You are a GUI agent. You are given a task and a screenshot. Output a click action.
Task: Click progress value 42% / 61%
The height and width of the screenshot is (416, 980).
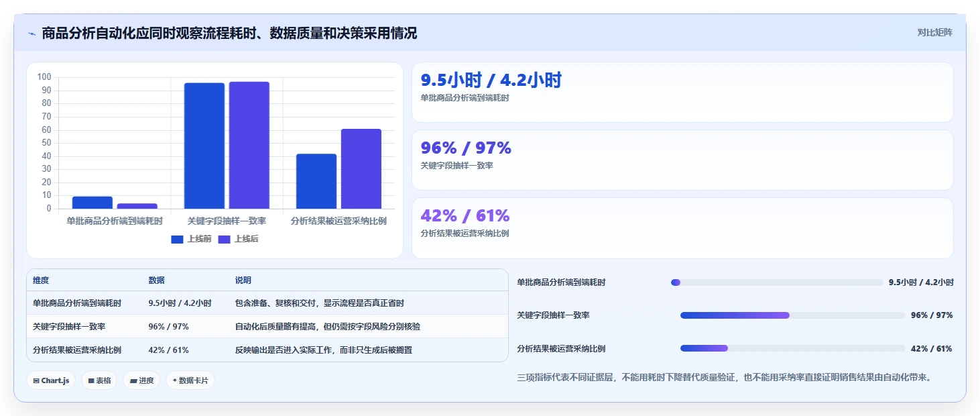pos(932,349)
